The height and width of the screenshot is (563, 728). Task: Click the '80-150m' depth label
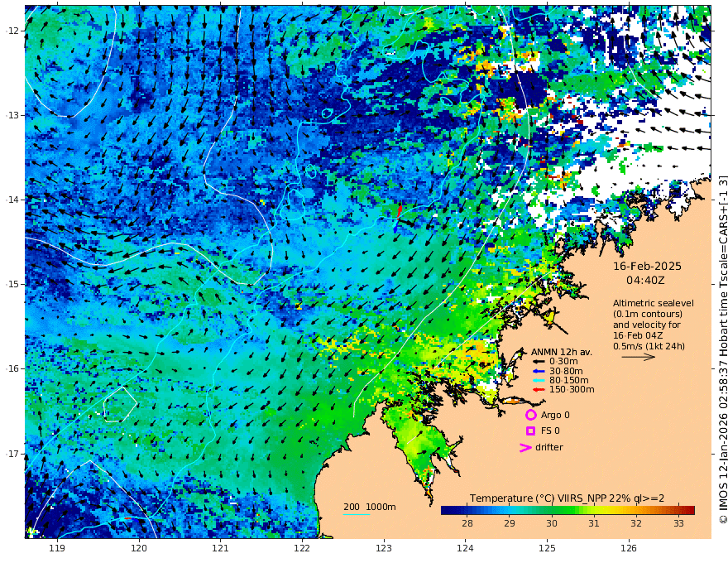(x=569, y=381)
